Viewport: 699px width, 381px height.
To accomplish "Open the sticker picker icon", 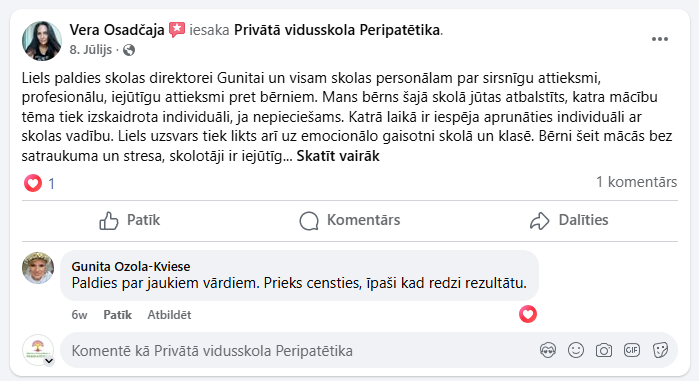I will click(660, 350).
